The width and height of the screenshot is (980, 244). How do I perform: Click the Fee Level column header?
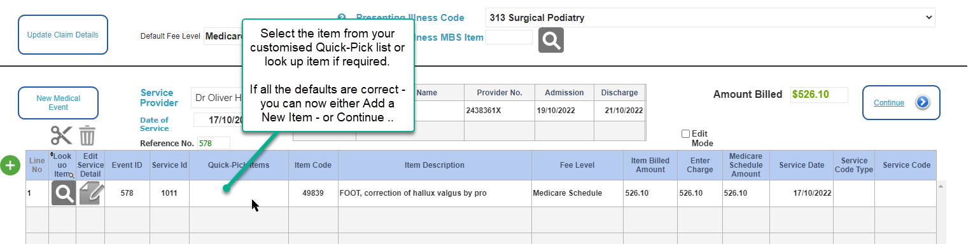[x=577, y=165]
